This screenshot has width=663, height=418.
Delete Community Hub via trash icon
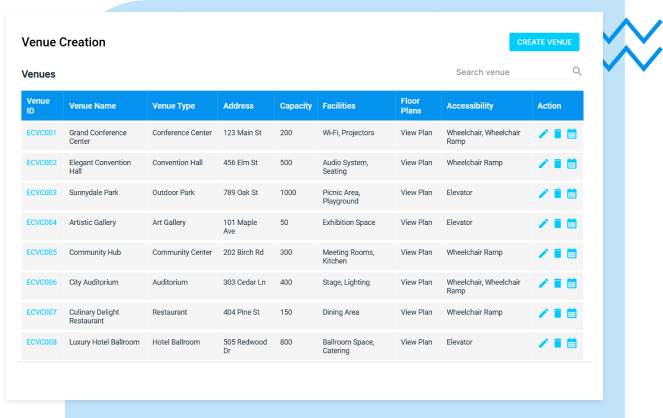(x=558, y=253)
